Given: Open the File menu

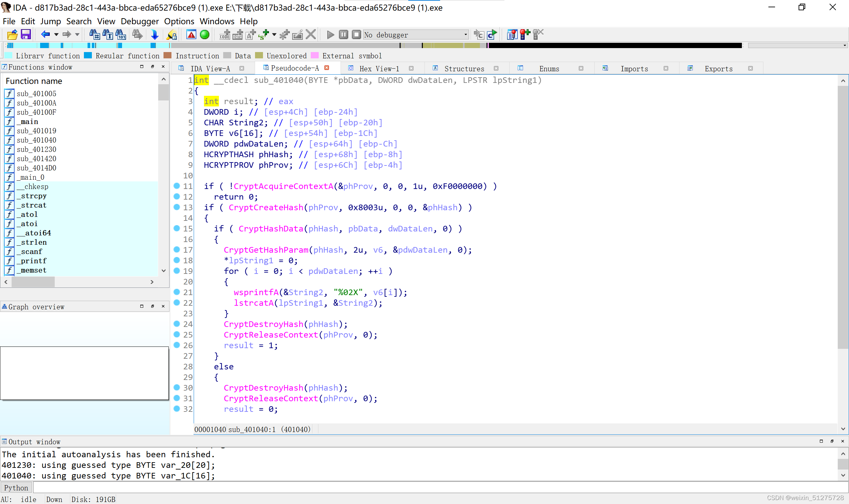Looking at the screenshot, I should (9, 21).
